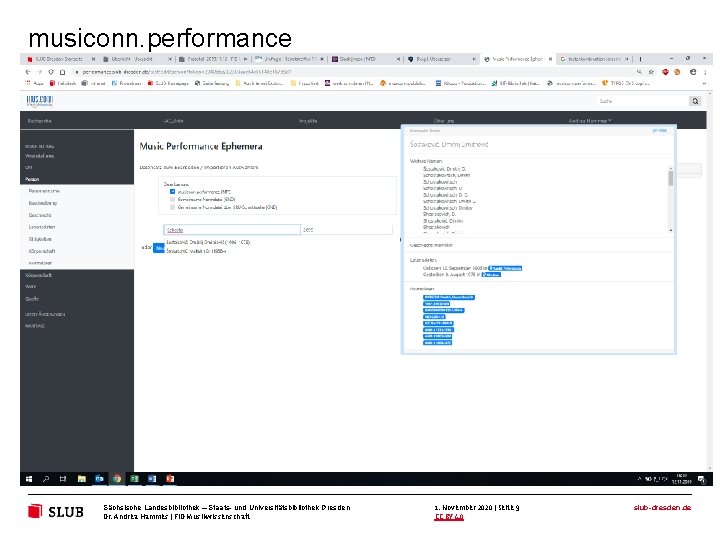Reload the page with the refresh icon
The image size is (720, 540).
51,72
